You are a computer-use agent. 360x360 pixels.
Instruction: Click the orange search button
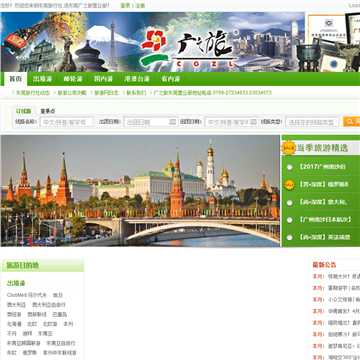[352, 122]
